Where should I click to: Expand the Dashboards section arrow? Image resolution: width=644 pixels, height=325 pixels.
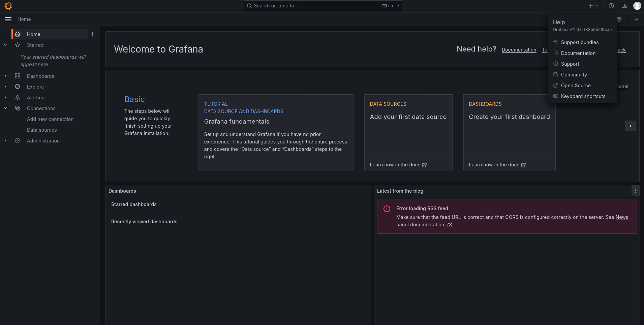[x=5, y=76]
